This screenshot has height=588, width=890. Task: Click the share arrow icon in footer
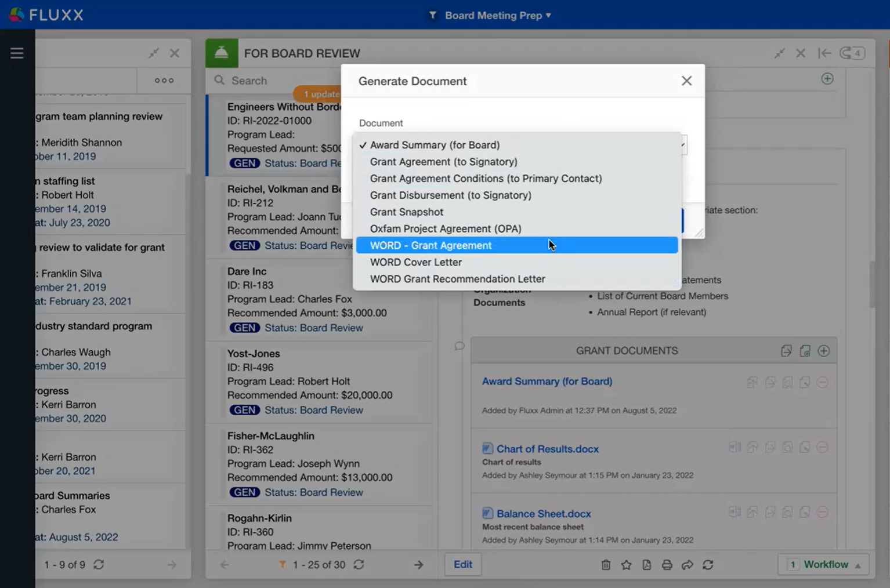[x=687, y=565]
